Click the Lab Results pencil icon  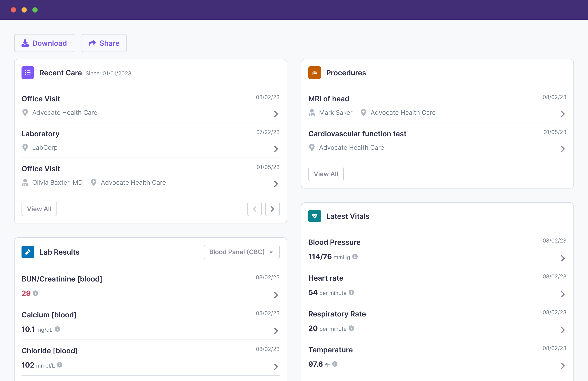(x=28, y=252)
